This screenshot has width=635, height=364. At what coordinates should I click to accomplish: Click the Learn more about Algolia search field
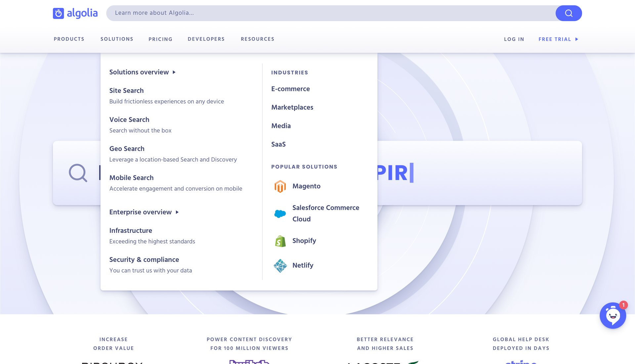[232, 13]
